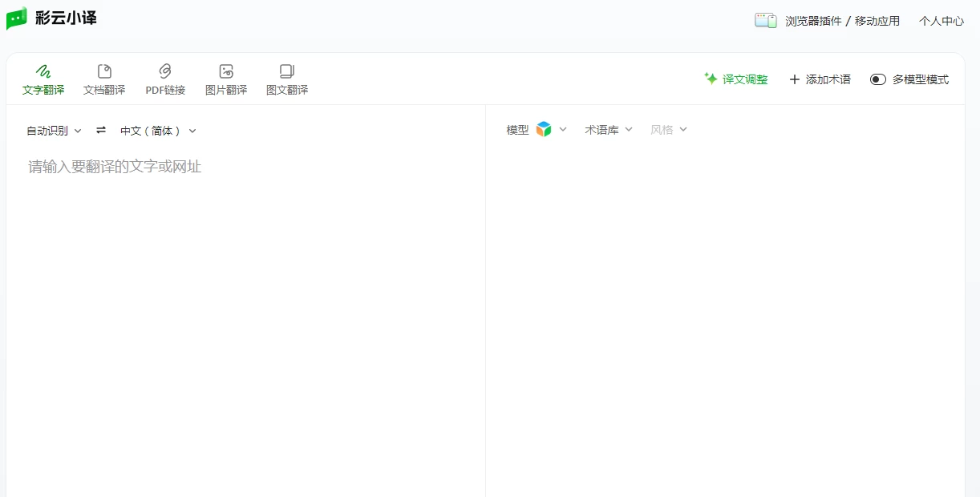Screen dimensions: 980x497
Task: Toggle 多模型模式 multi-model mode
Action: coord(878,79)
